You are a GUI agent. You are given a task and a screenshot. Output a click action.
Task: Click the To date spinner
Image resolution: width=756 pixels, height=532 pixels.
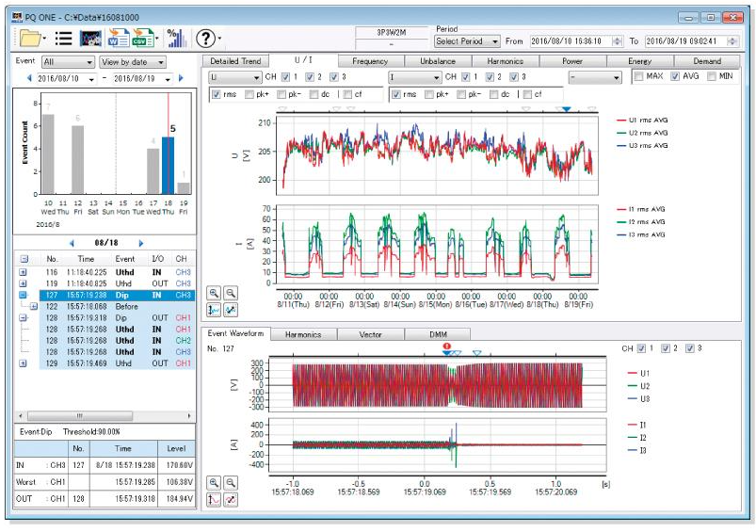point(732,41)
